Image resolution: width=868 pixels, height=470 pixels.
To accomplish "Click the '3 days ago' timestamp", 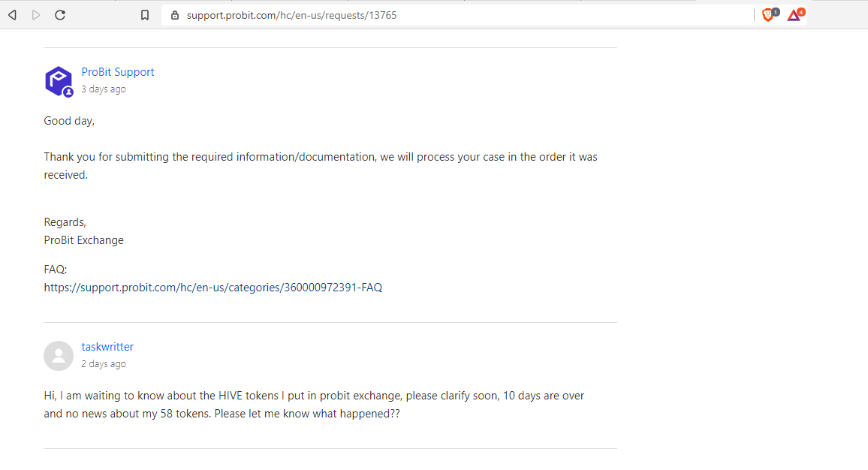I will click(104, 89).
